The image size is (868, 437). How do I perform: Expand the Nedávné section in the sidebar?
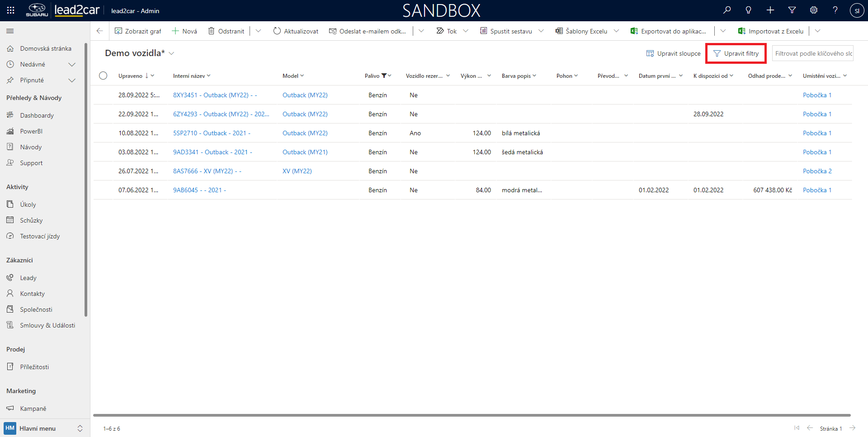click(x=71, y=65)
